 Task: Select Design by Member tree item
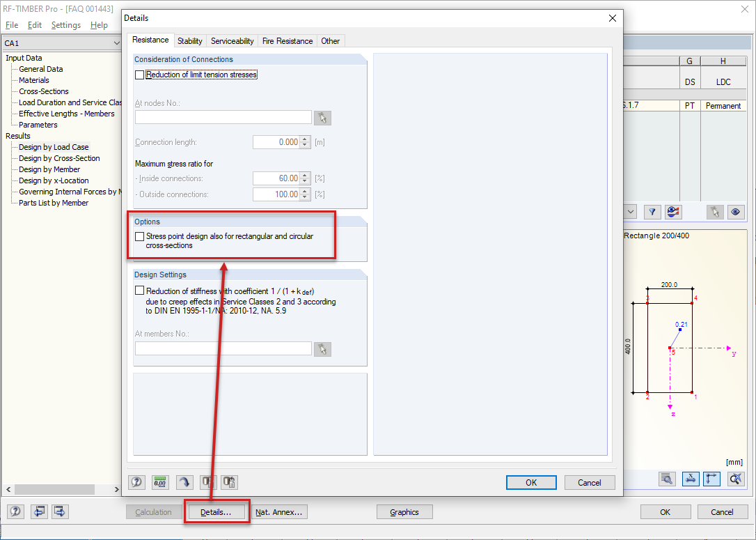coord(49,169)
